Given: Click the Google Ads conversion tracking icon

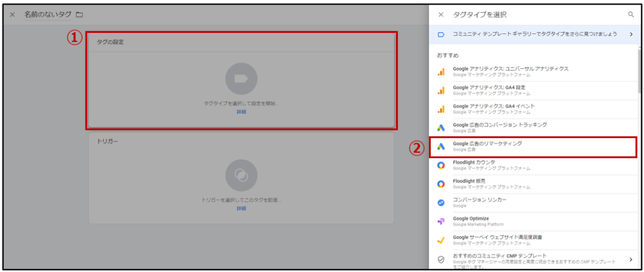Looking at the screenshot, I should pos(440,127).
